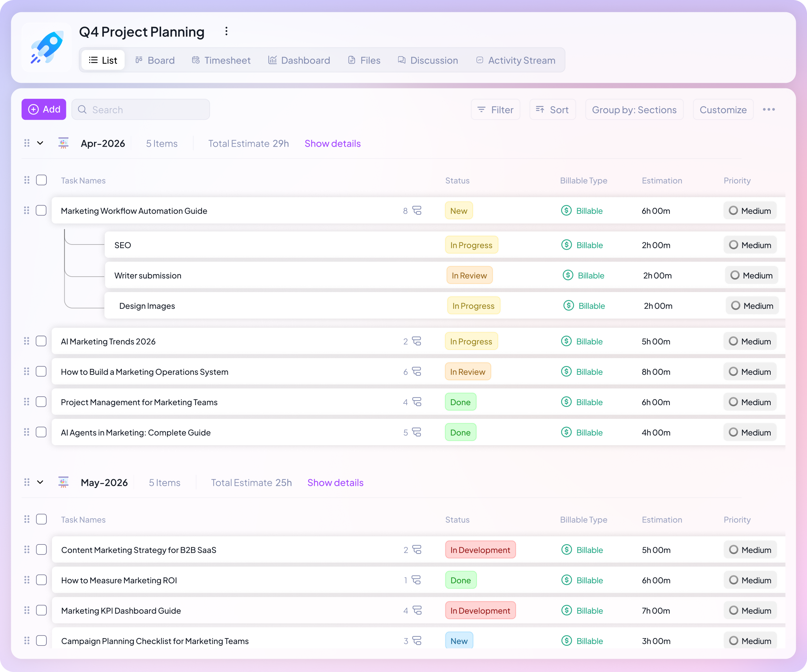Click Show details for May-2026
Viewport: 807px width, 672px height.
(x=335, y=483)
